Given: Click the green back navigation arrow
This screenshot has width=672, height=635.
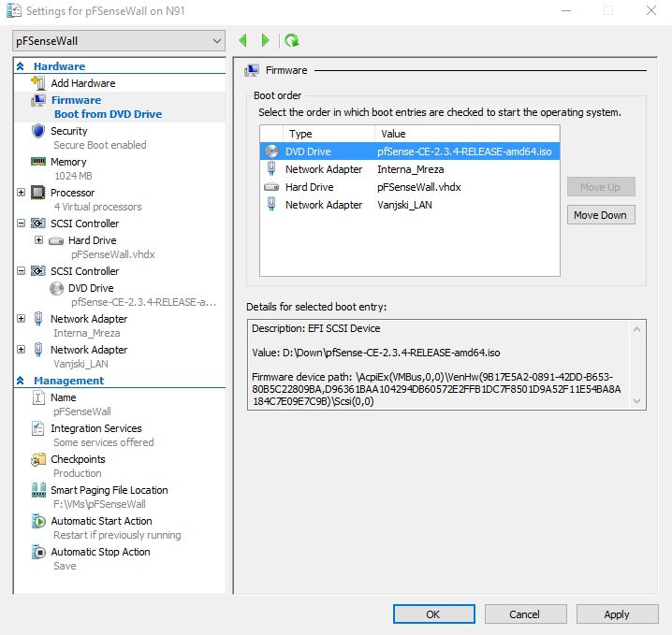Looking at the screenshot, I should 243,40.
